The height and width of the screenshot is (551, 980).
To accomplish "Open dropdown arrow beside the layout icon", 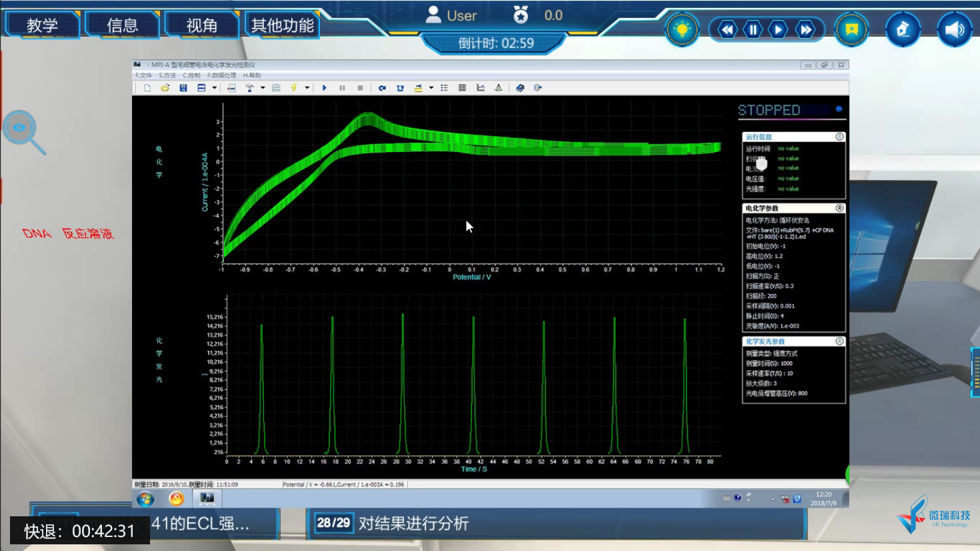I will pos(215,88).
